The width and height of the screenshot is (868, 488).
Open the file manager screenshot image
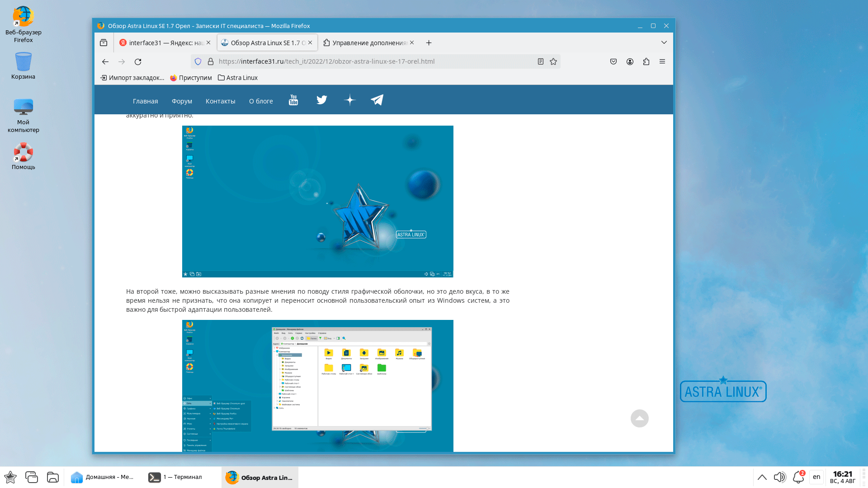pos(318,386)
